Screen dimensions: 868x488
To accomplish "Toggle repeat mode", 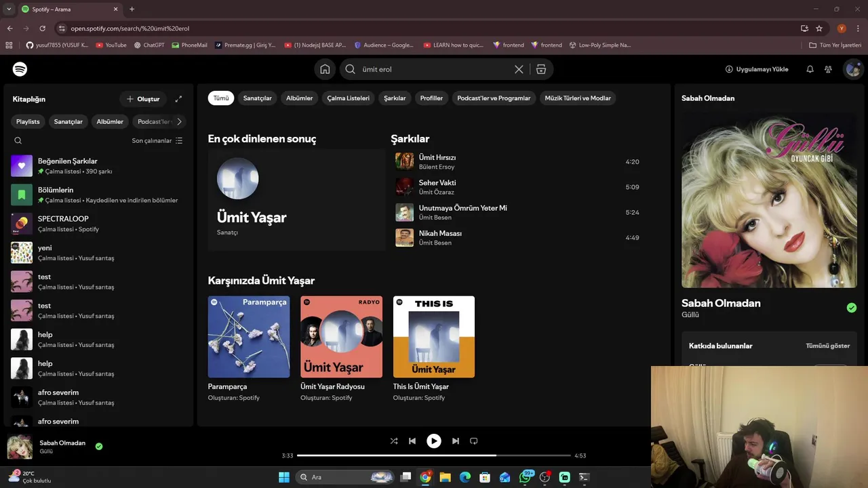I will click(474, 441).
